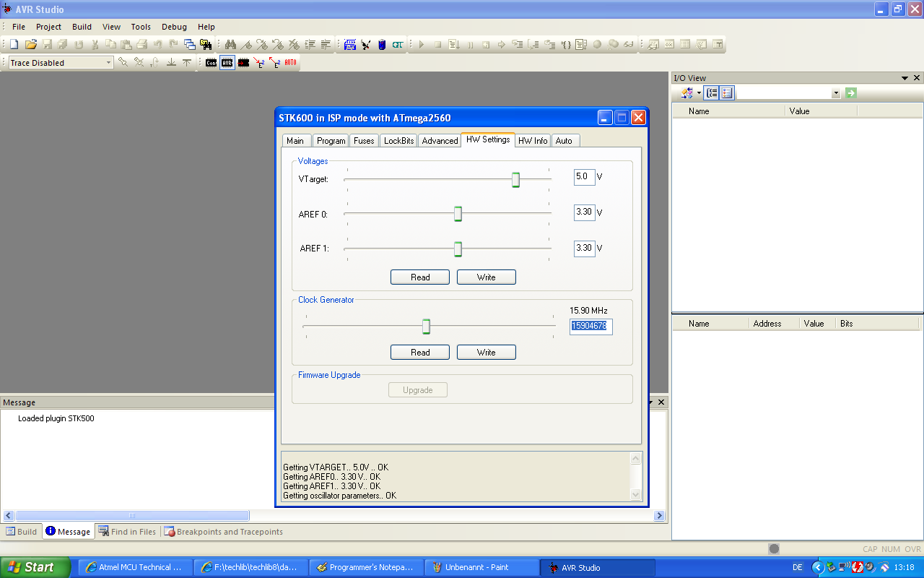Click the I/O View configuration icon

point(687,93)
